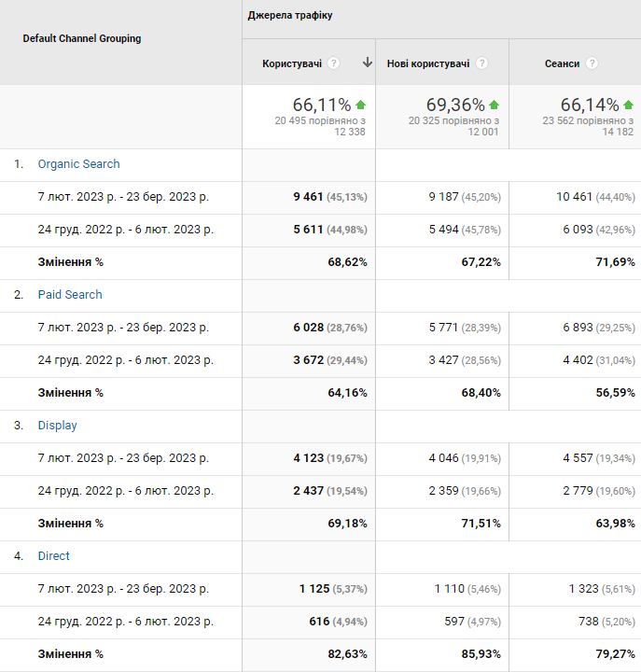Select the Display change percentage 69,18%
Viewport: 641px width, 672px height.
tap(347, 524)
